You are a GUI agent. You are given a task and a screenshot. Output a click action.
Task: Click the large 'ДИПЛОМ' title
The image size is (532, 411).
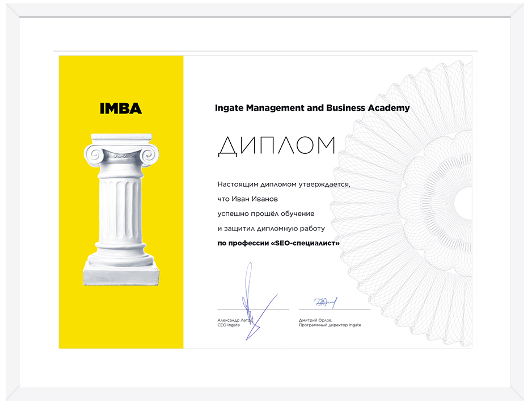(277, 146)
